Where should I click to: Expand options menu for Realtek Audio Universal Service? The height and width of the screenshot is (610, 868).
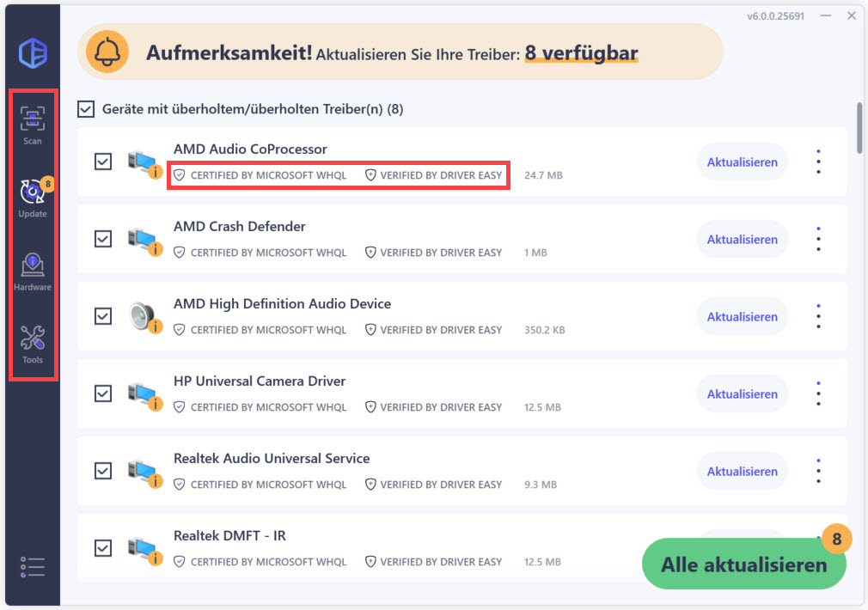point(818,471)
